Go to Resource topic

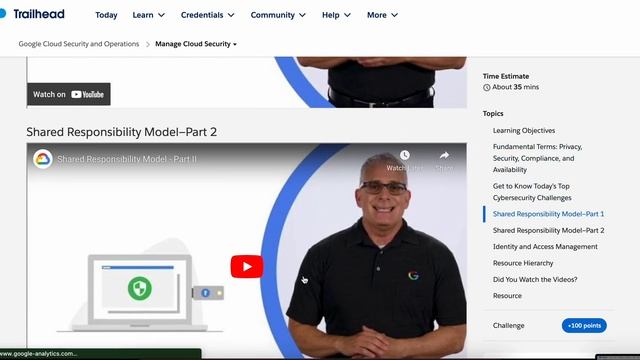coord(507,296)
